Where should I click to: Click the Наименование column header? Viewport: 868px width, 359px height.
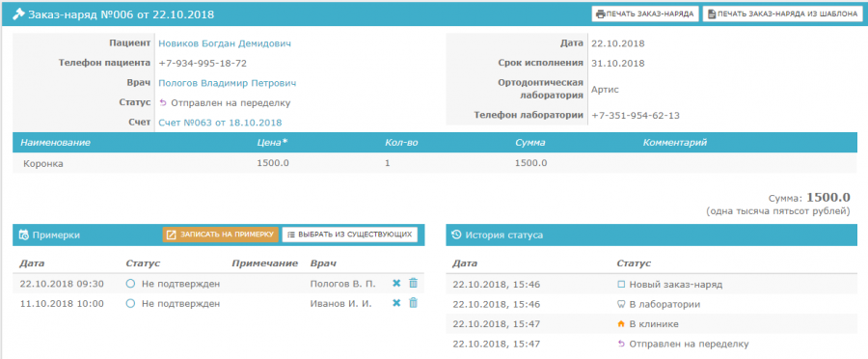click(x=55, y=143)
